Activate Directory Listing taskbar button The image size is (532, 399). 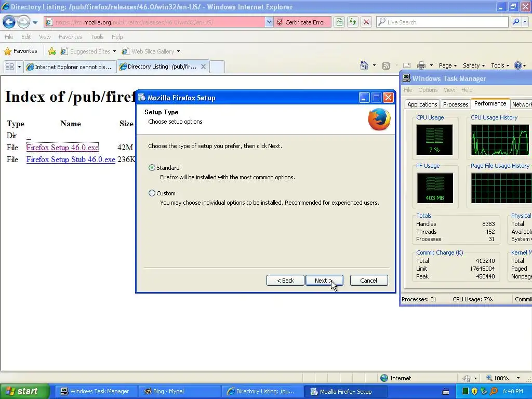pos(261,392)
